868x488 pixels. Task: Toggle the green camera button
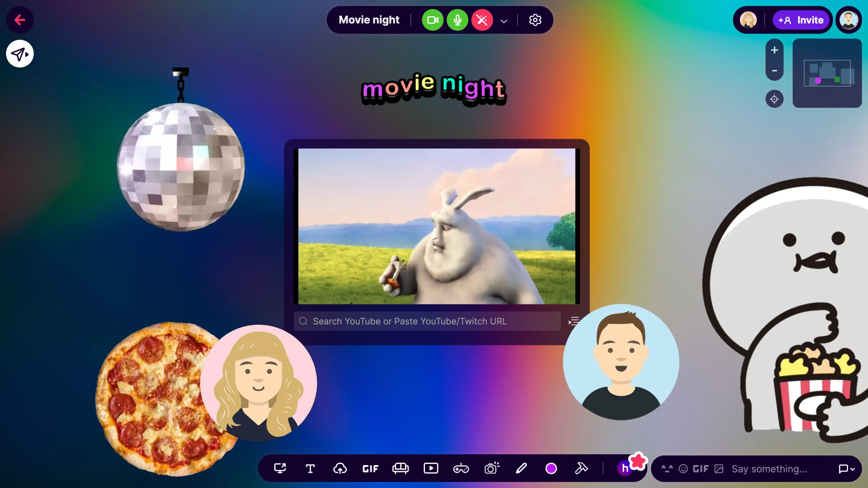[433, 20]
